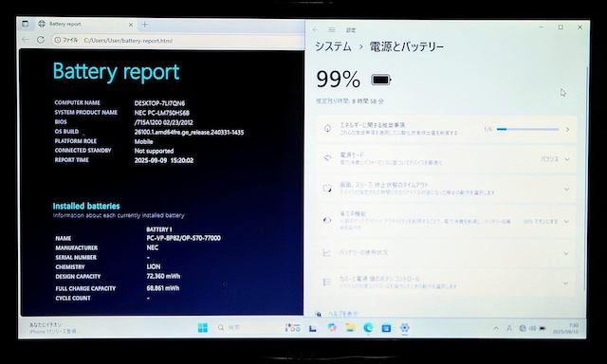Screen dimensions: 607x364
Task: Expand the screen and sleep timeout section
Action: (x=447, y=189)
